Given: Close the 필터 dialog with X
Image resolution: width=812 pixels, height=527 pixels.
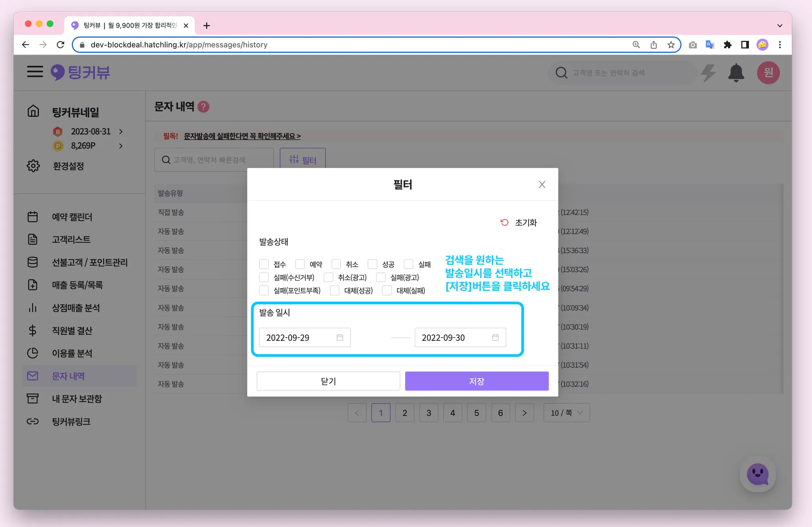Looking at the screenshot, I should 542,185.
